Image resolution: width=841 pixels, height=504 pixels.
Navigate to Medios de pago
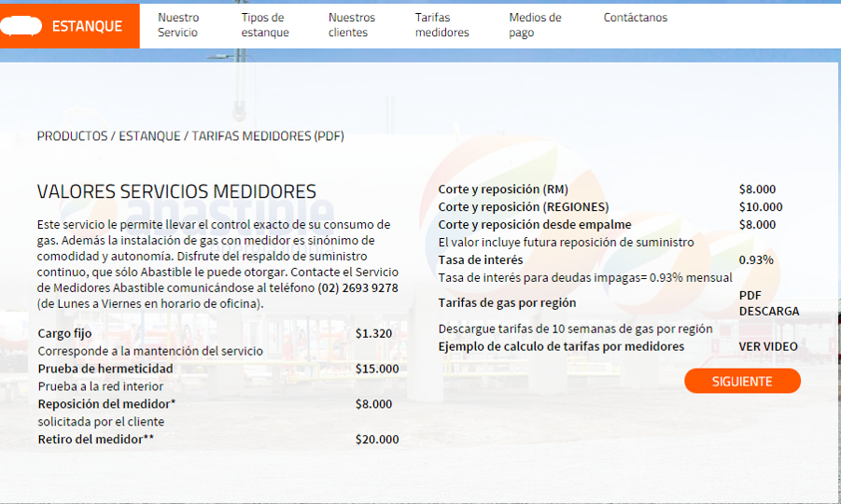[535, 24]
